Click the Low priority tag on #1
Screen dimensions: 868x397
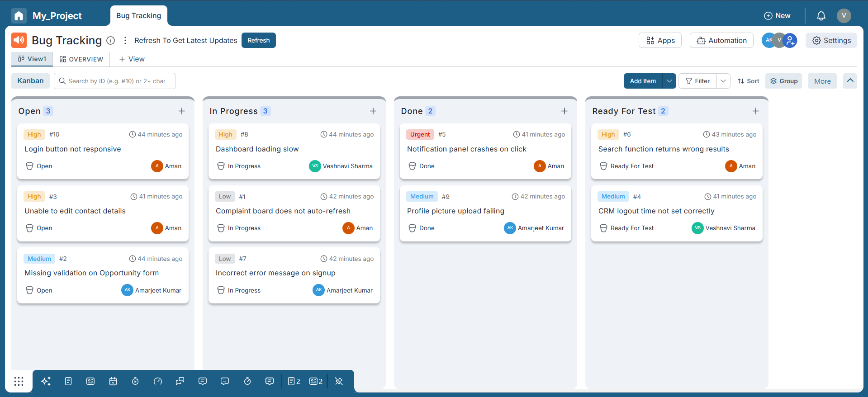(225, 196)
